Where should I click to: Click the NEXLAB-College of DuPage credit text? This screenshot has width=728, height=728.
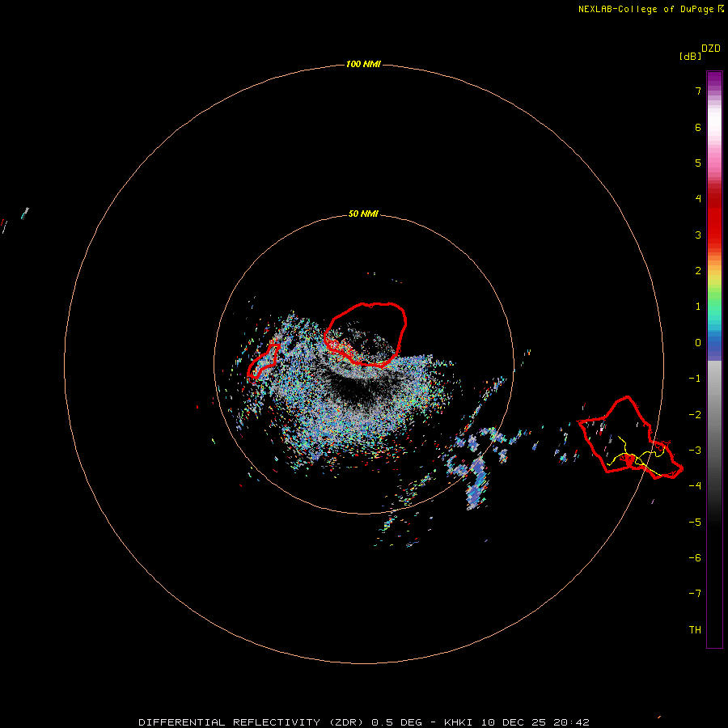(x=645, y=9)
